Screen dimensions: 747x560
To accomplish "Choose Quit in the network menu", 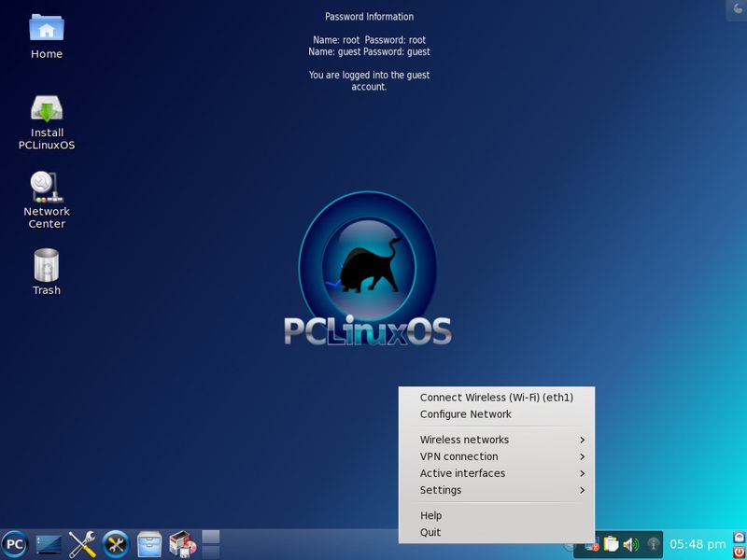I will click(x=497, y=532).
